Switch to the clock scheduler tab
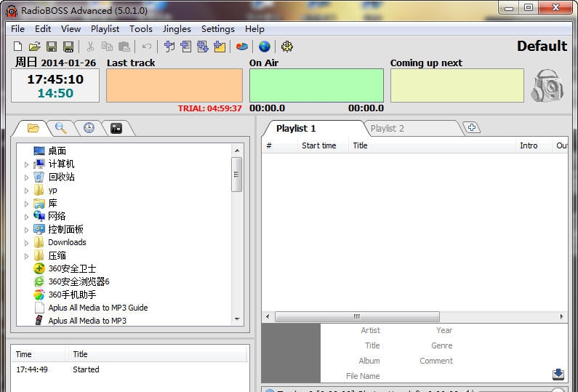This screenshot has height=392, width=578. (x=89, y=128)
